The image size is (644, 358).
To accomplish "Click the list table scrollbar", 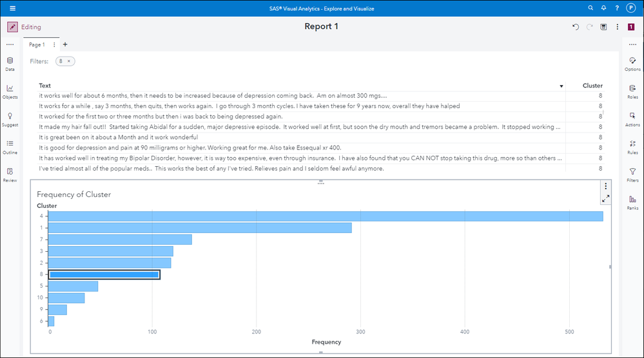I will pyautogui.click(x=603, y=111).
